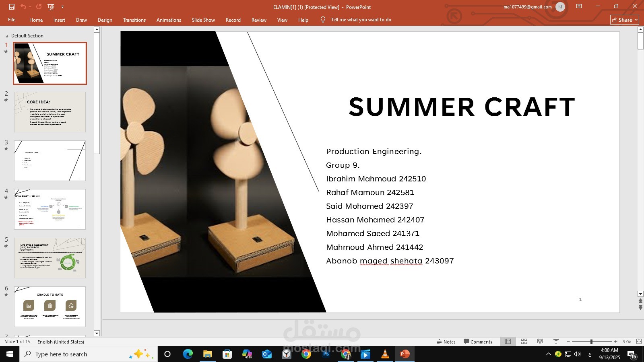Image resolution: width=644 pixels, height=362 pixels.
Task: Open the Slide Show tab
Action: tap(203, 20)
